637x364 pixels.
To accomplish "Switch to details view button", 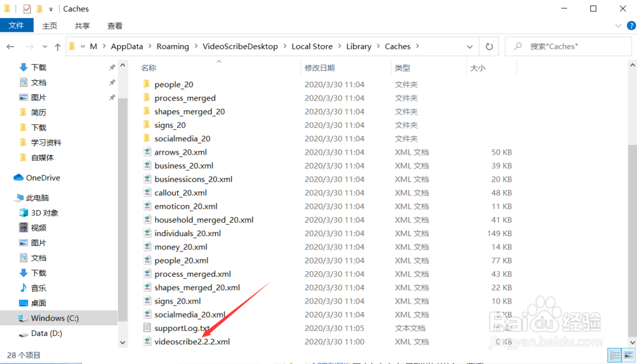I will 615,356.
